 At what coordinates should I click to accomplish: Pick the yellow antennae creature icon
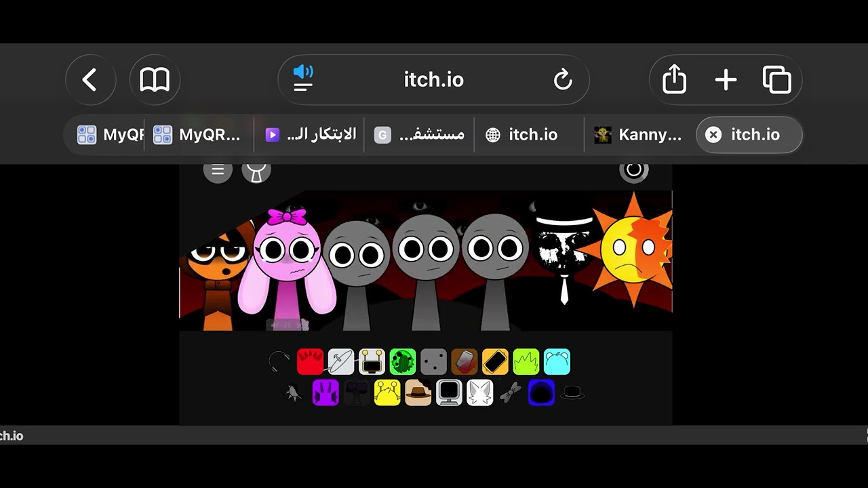tap(387, 392)
